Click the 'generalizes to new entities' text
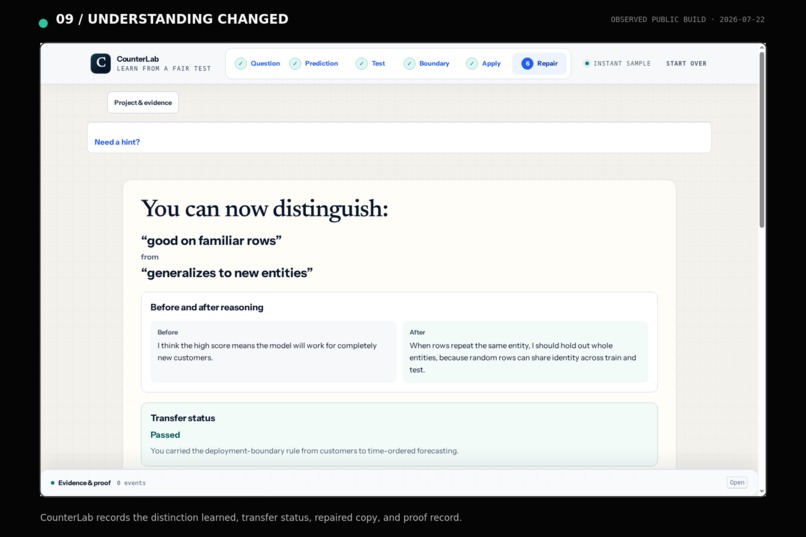 [x=227, y=273]
